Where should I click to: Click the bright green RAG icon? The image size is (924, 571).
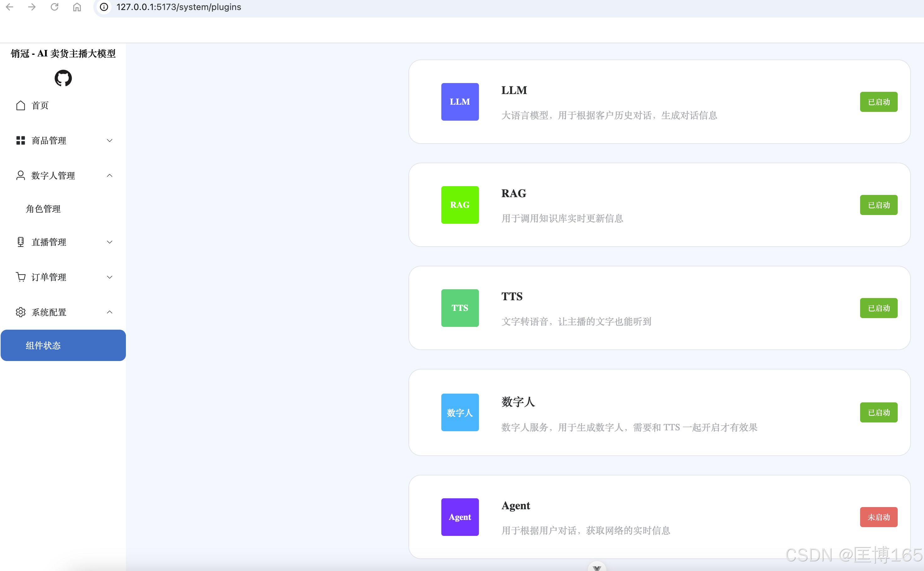[460, 205]
